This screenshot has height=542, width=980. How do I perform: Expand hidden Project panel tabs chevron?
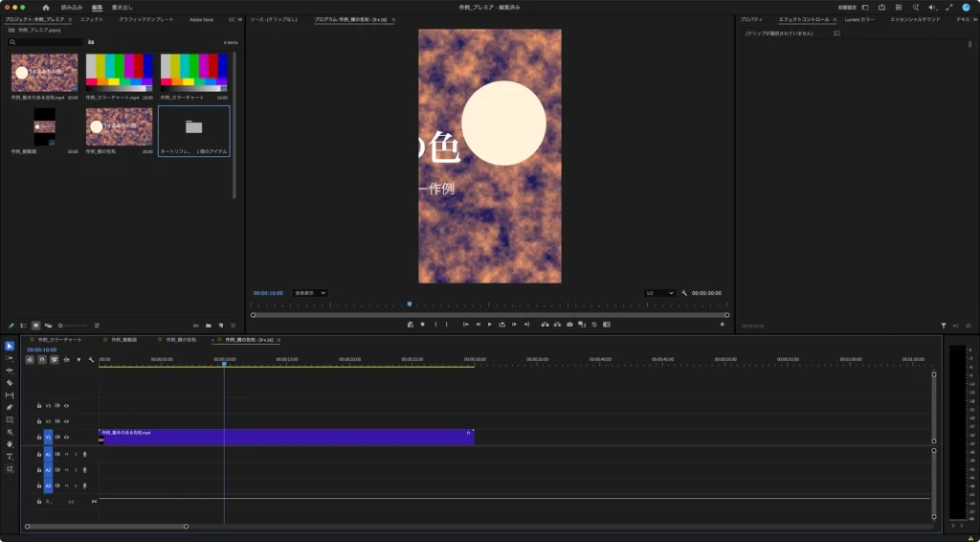pos(240,19)
